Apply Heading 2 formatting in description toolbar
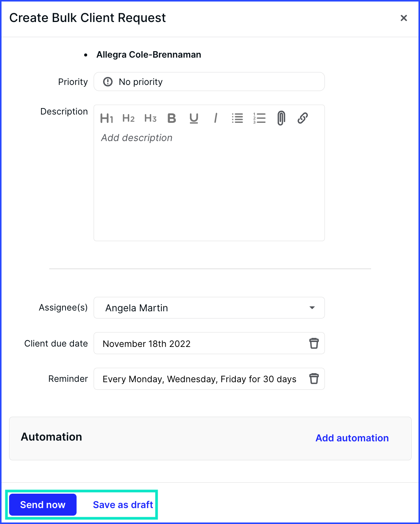The height and width of the screenshot is (524, 420). [129, 118]
